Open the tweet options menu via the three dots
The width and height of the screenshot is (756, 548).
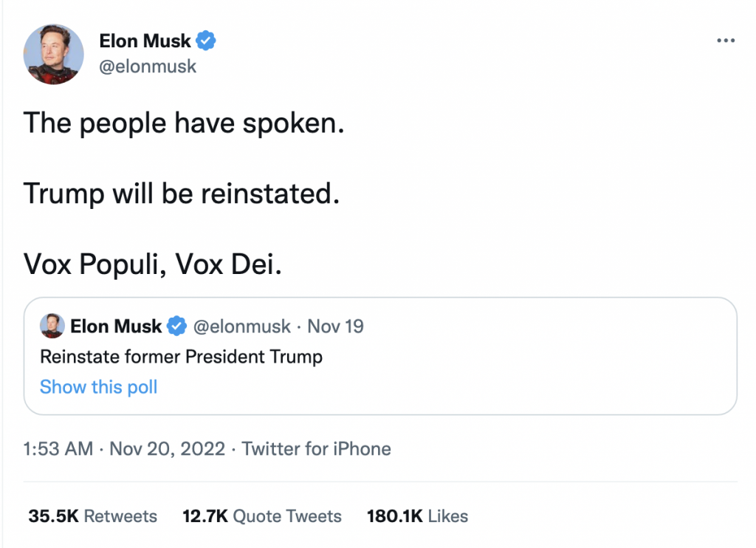pyautogui.click(x=724, y=41)
